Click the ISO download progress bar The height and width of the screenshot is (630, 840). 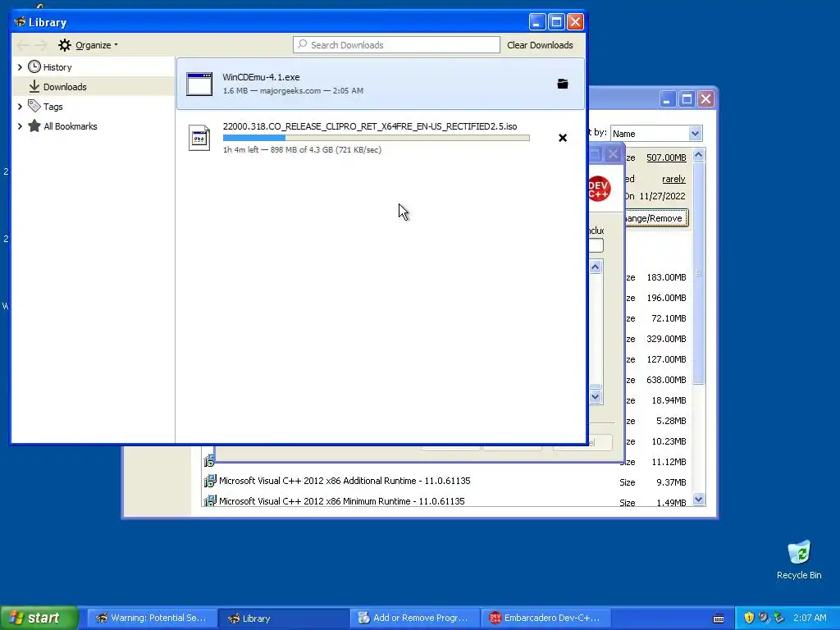tap(376, 138)
